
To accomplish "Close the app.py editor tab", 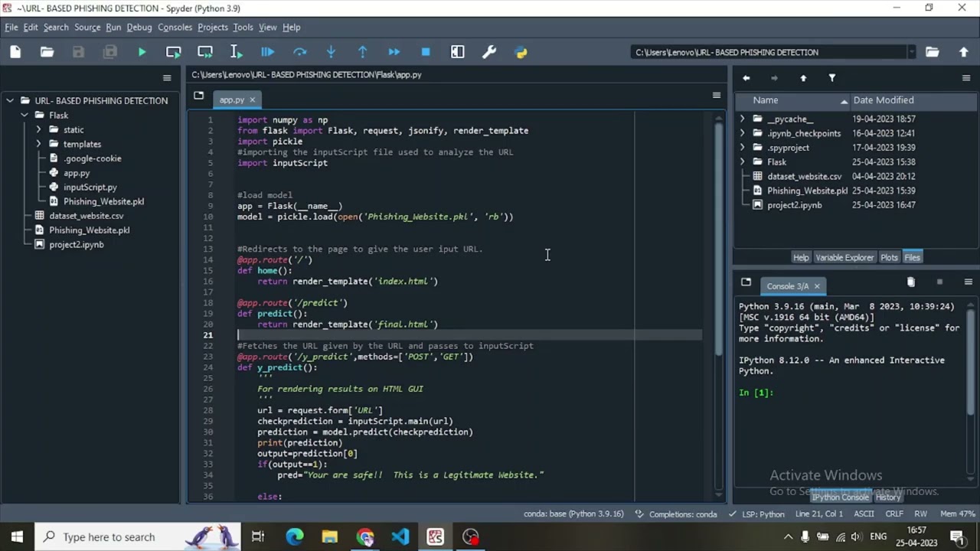I will click(x=252, y=100).
